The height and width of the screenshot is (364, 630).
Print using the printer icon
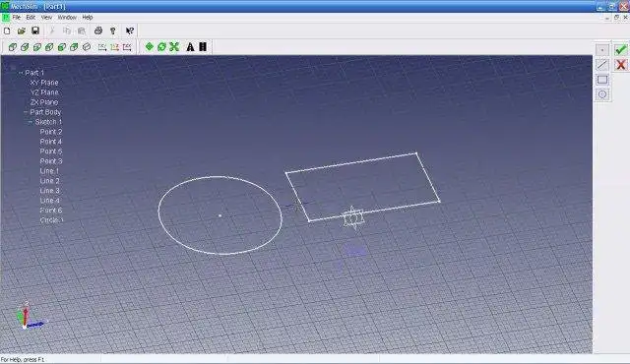coord(98,30)
